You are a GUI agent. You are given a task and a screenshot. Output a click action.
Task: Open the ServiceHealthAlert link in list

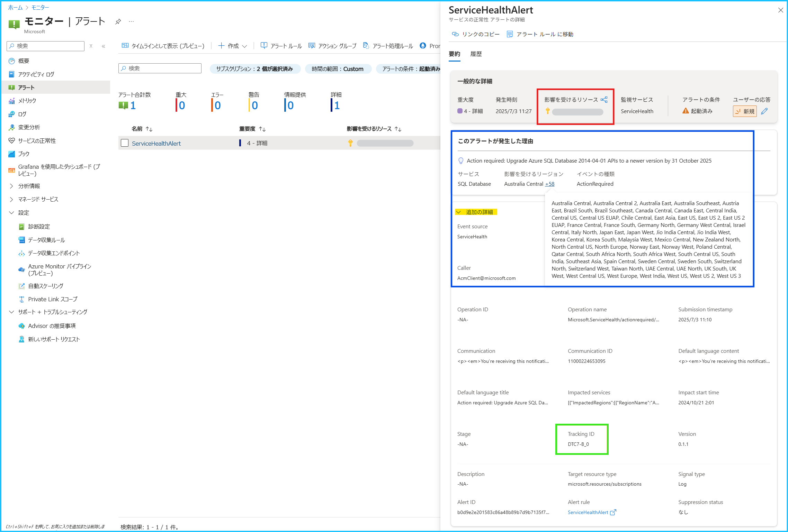156,143
